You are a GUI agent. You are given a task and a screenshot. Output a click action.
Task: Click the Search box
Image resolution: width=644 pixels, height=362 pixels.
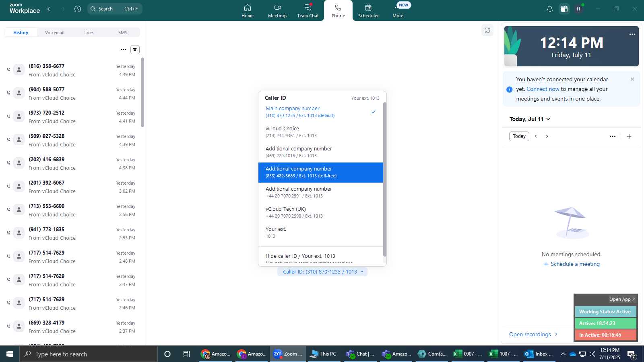point(115,9)
